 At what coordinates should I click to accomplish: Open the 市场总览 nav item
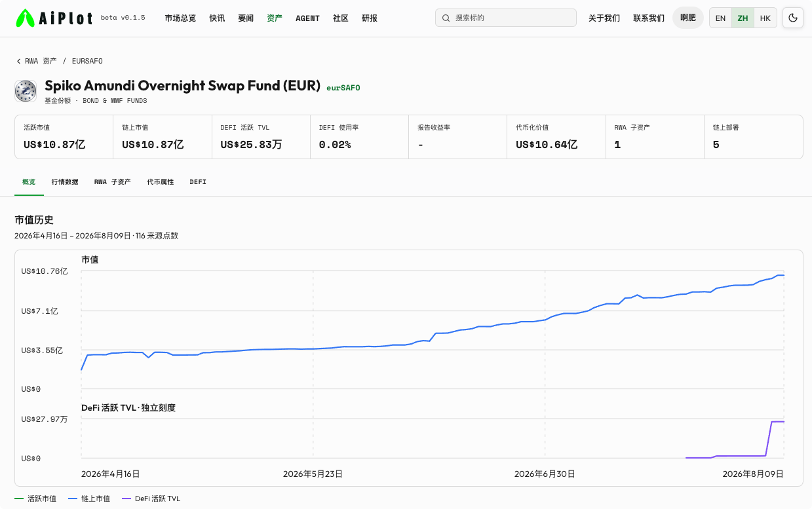coord(180,18)
